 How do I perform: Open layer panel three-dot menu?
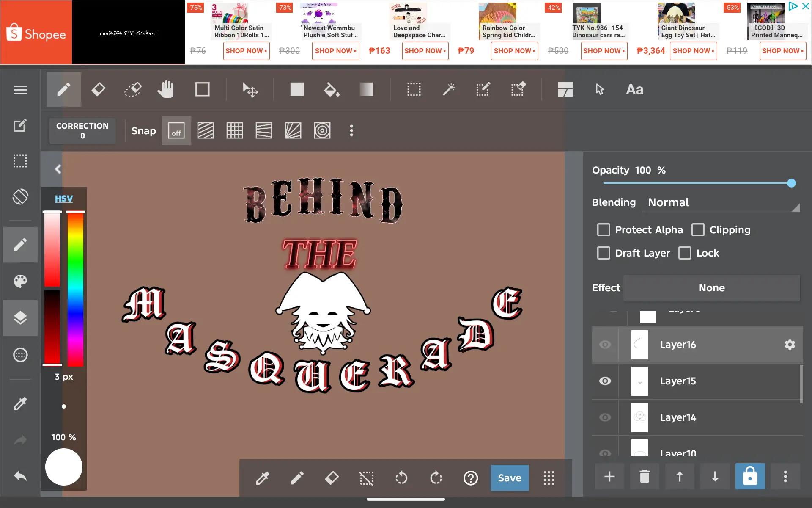coord(785,477)
